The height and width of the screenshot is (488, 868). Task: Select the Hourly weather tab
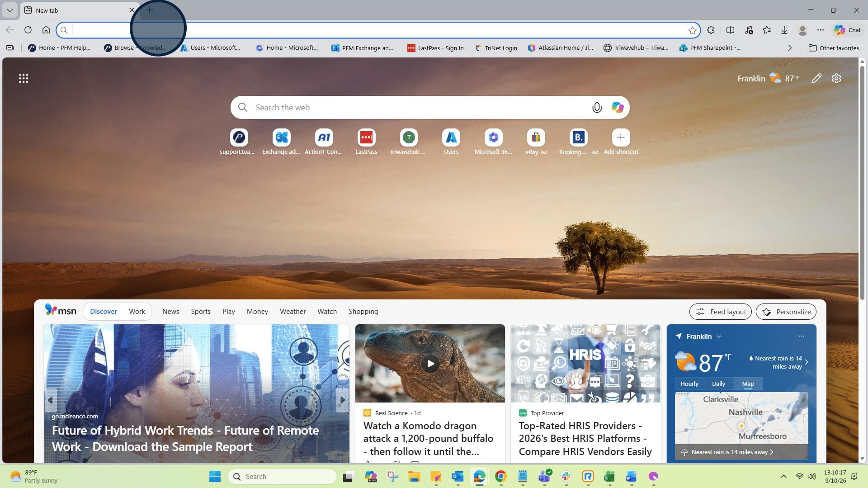(x=689, y=384)
